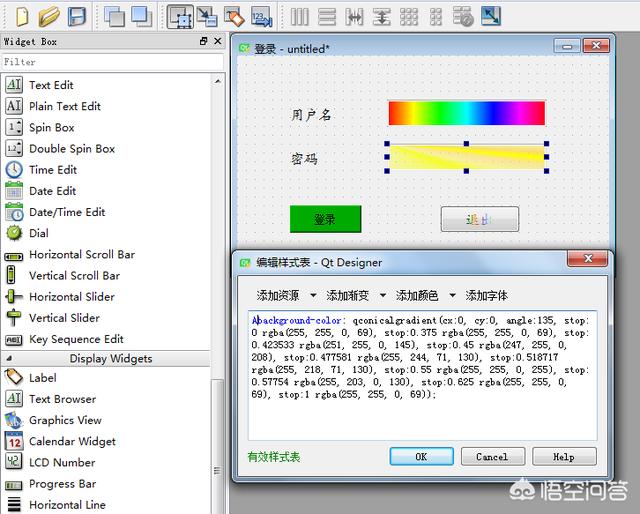Click the Bring to Front toolbar icon
The height and width of the screenshot is (514, 640).
(x=141, y=17)
